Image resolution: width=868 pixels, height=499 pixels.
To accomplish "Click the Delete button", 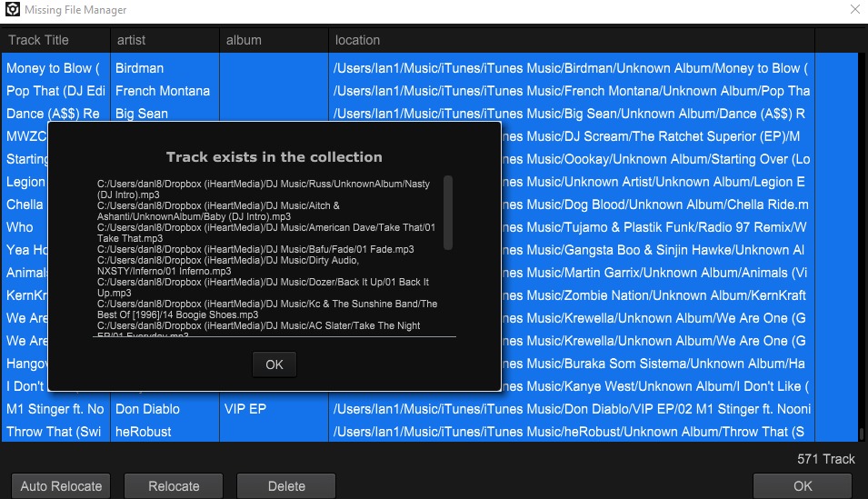I will click(286, 486).
